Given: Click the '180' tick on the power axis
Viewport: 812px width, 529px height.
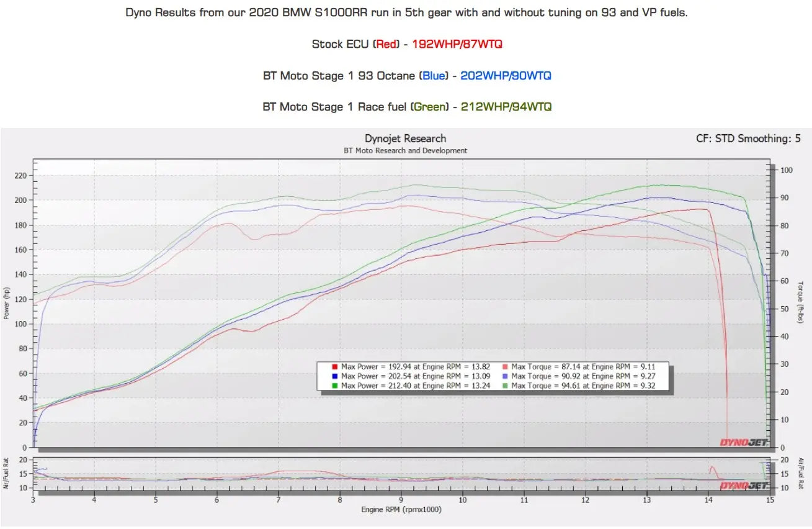Looking at the screenshot, I should [20, 225].
